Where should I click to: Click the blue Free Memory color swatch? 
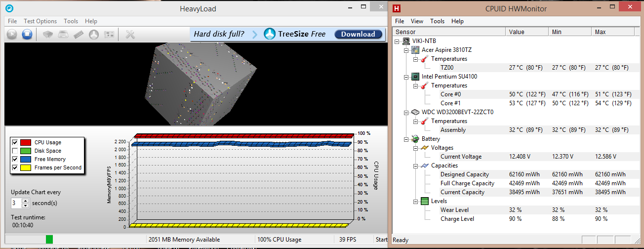pos(25,159)
